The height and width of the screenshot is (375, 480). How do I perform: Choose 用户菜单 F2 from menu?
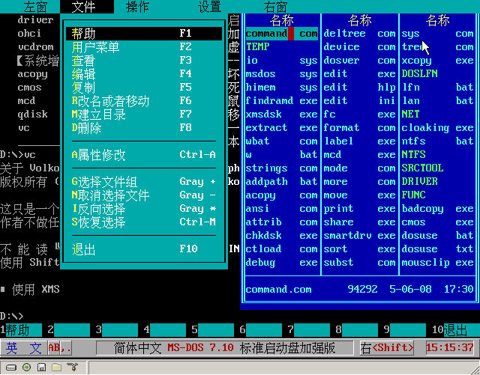click(x=144, y=47)
